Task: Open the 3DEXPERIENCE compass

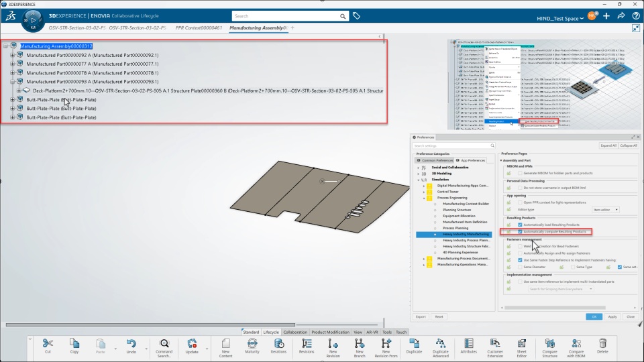Action: (x=33, y=20)
